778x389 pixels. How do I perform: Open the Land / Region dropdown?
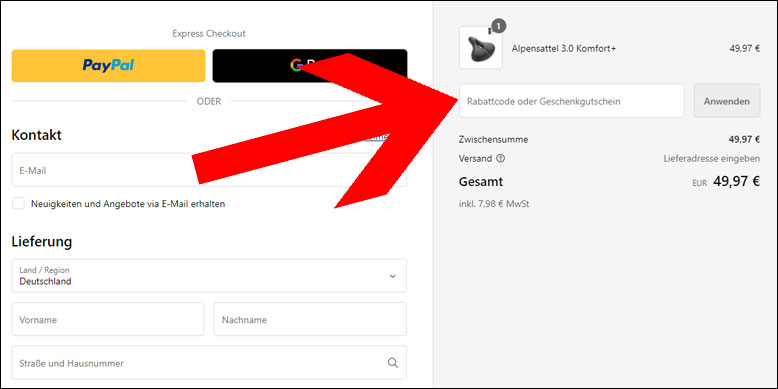(x=209, y=275)
